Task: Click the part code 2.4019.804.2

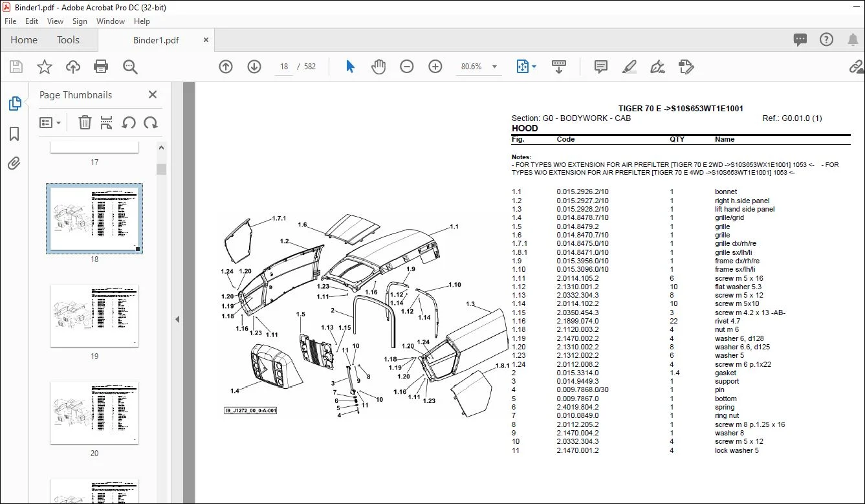Action: click(578, 408)
